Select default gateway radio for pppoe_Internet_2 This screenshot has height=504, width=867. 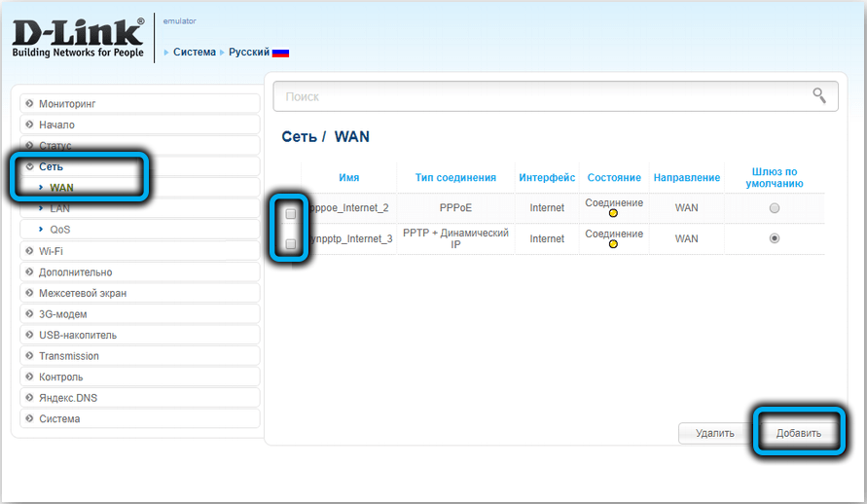tap(775, 208)
